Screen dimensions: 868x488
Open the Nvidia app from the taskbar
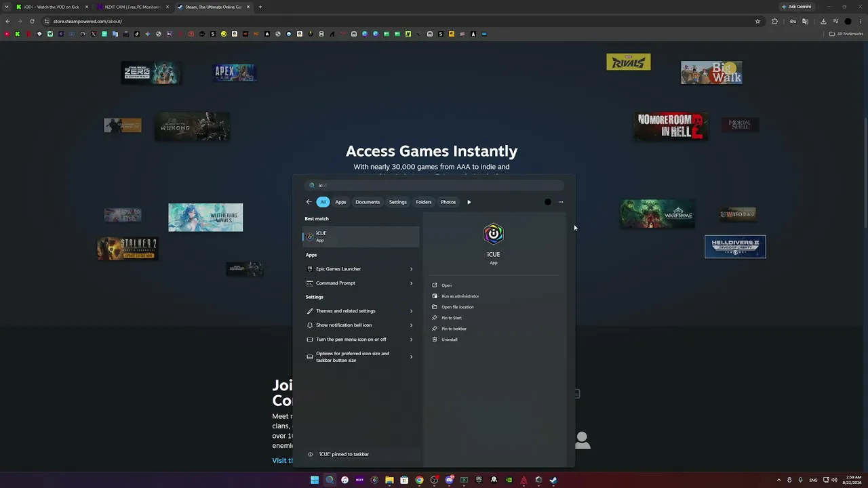pyautogui.click(x=509, y=480)
